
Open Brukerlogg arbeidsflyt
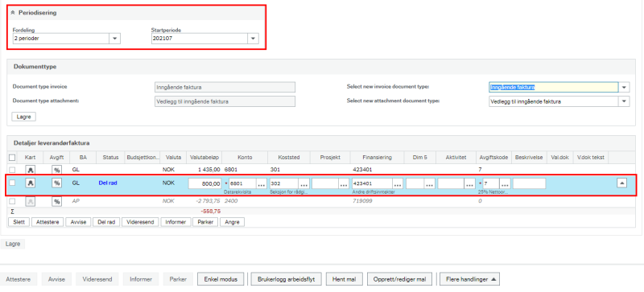point(286,279)
